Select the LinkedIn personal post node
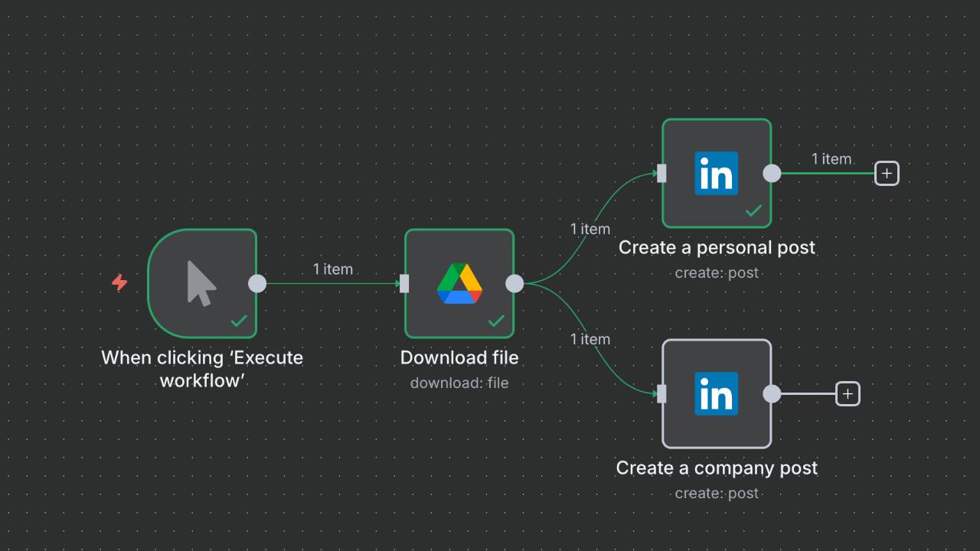Image resolution: width=980 pixels, height=551 pixels. 716,173
